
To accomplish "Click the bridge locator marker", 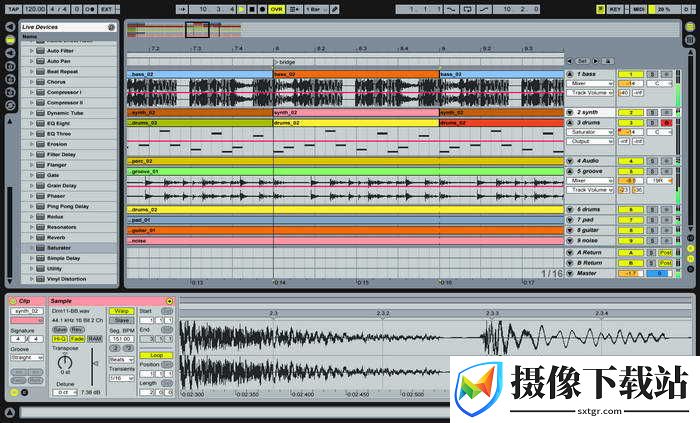I will (285, 62).
